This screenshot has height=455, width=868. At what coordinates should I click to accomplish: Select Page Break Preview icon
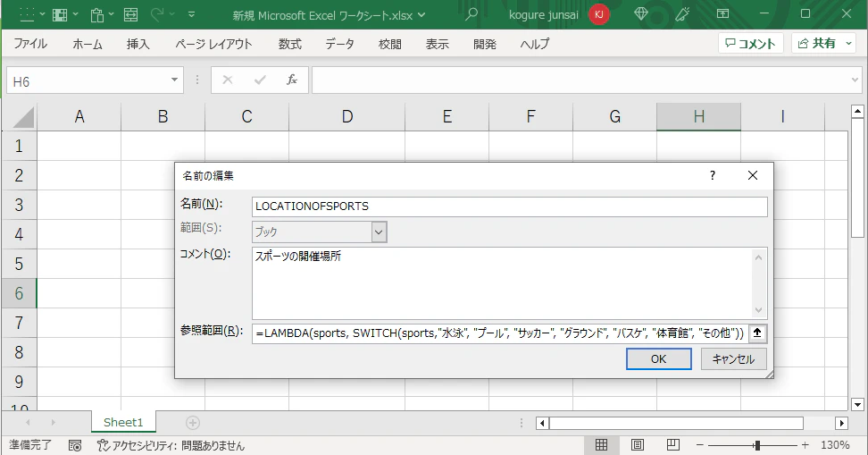[673, 444]
